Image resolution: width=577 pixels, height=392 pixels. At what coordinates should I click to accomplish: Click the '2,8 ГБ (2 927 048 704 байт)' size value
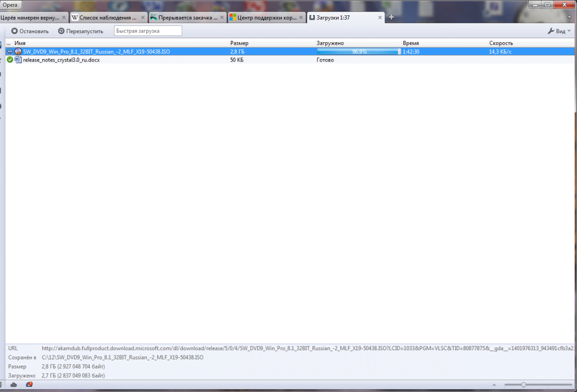coord(73,367)
